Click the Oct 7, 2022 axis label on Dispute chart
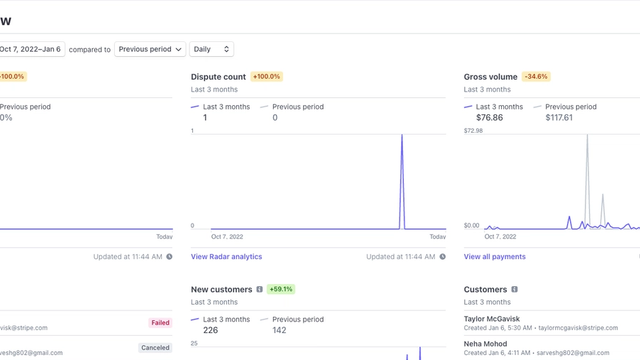Screen dimensions: 640x360 227,237
